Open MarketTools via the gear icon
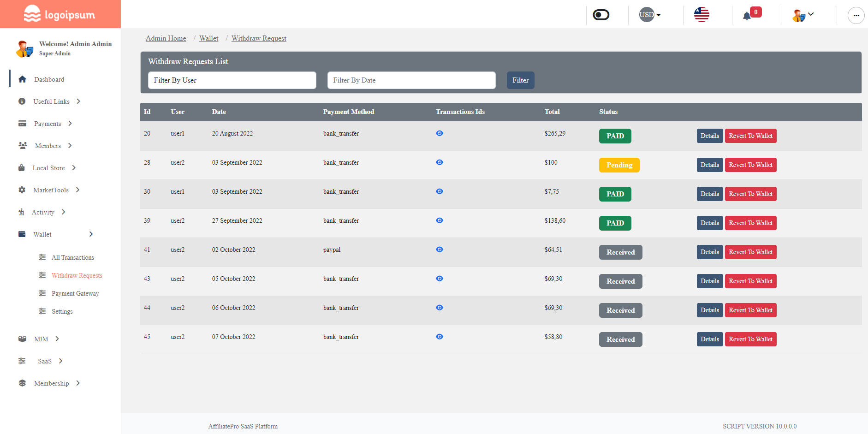868x434 pixels. (22, 190)
